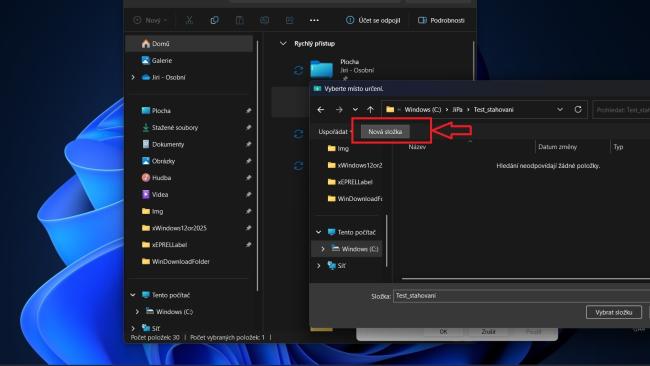650x366 pixels.
Task: Click the Paste icon in Explorer toolbar
Action: 240,20
